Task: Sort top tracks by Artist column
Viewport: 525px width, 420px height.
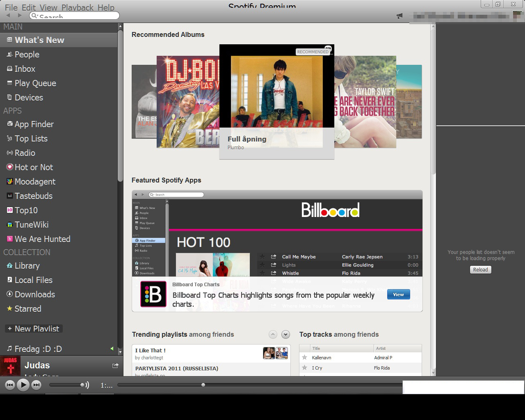Action: 398,348
